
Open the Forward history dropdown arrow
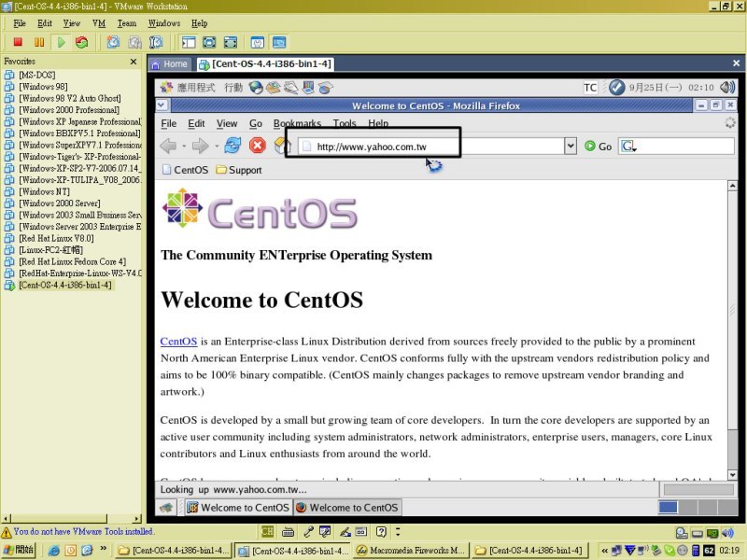click(x=217, y=147)
